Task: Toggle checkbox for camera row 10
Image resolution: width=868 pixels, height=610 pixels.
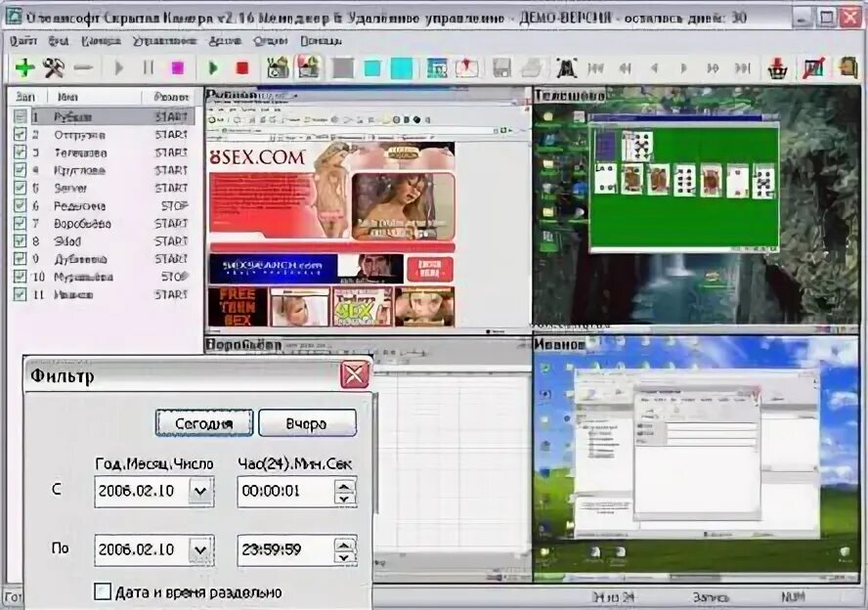Action: [x=20, y=277]
